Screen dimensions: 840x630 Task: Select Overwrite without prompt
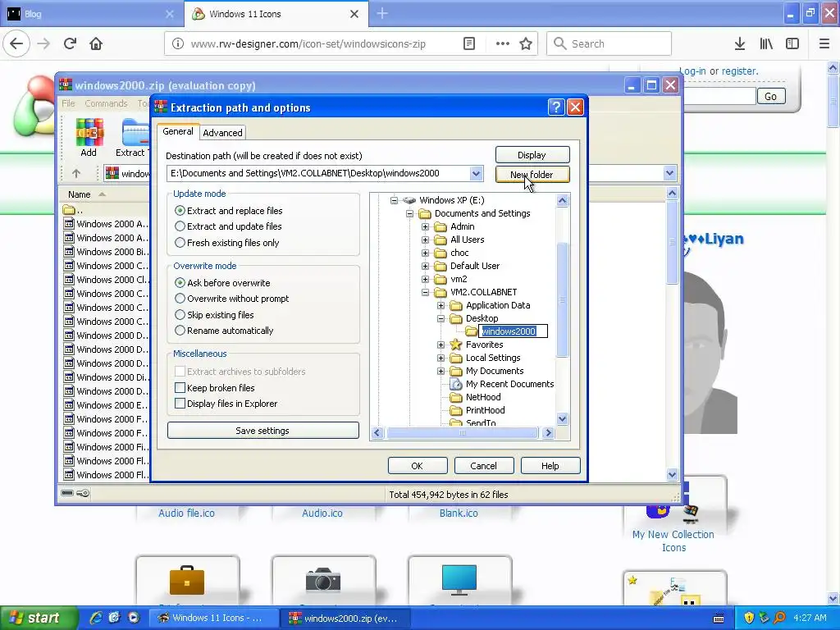pyautogui.click(x=180, y=299)
